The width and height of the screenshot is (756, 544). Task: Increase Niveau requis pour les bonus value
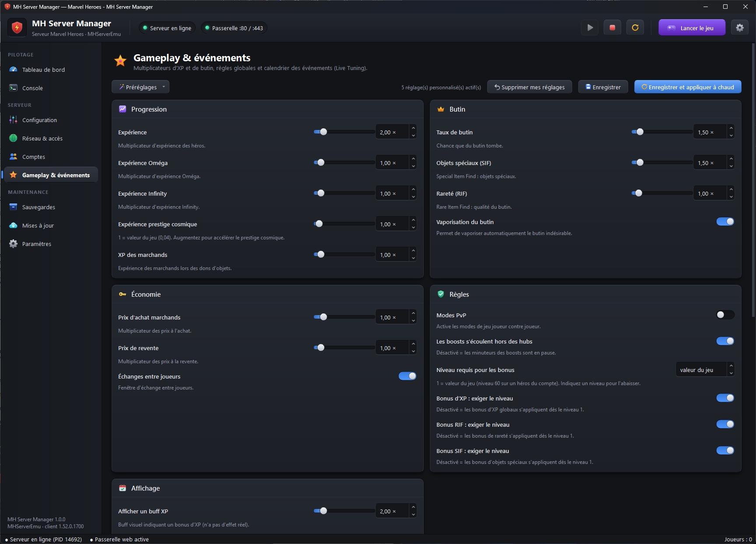pyautogui.click(x=731, y=366)
